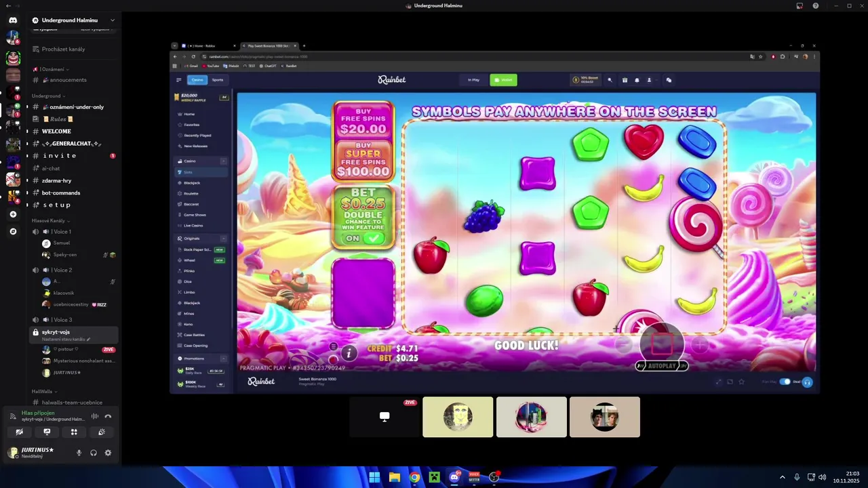Open the oznámení-under-only channel

click(x=73, y=107)
